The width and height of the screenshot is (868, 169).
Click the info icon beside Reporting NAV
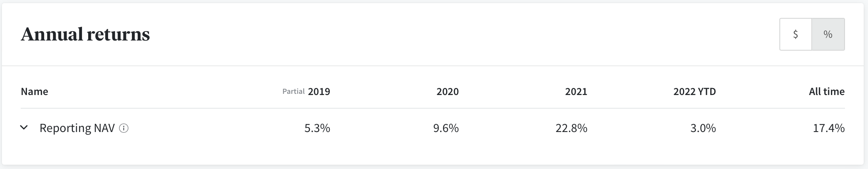click(x=124, y=128)
